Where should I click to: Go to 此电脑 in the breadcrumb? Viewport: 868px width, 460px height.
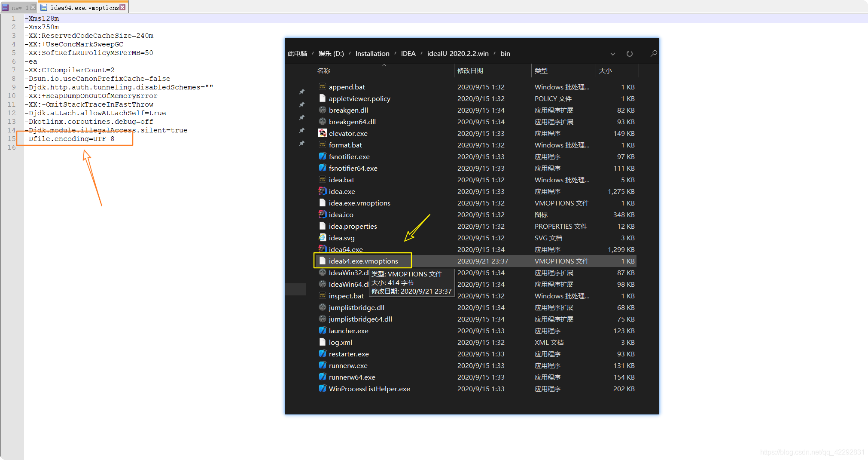tap(298, 54)
